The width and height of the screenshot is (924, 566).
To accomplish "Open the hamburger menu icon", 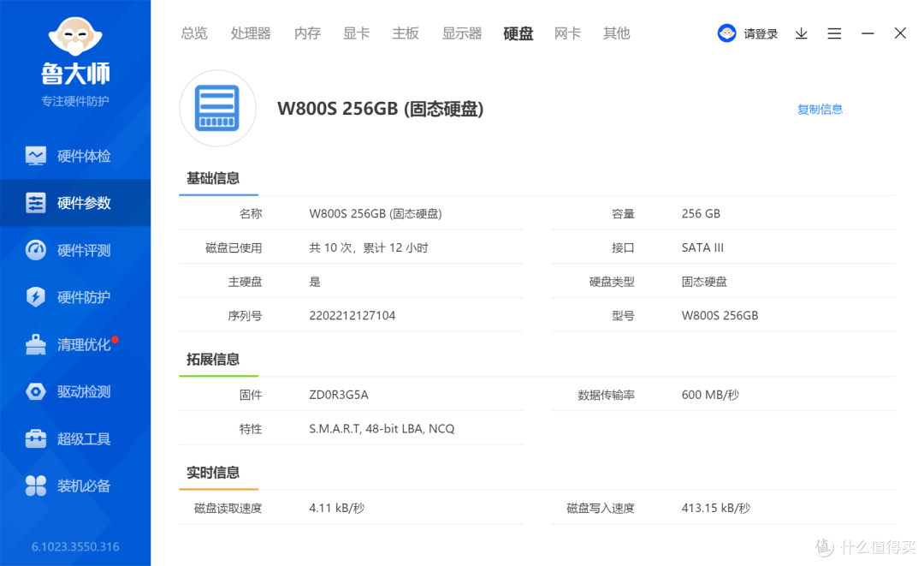I will tap(834, 33).
